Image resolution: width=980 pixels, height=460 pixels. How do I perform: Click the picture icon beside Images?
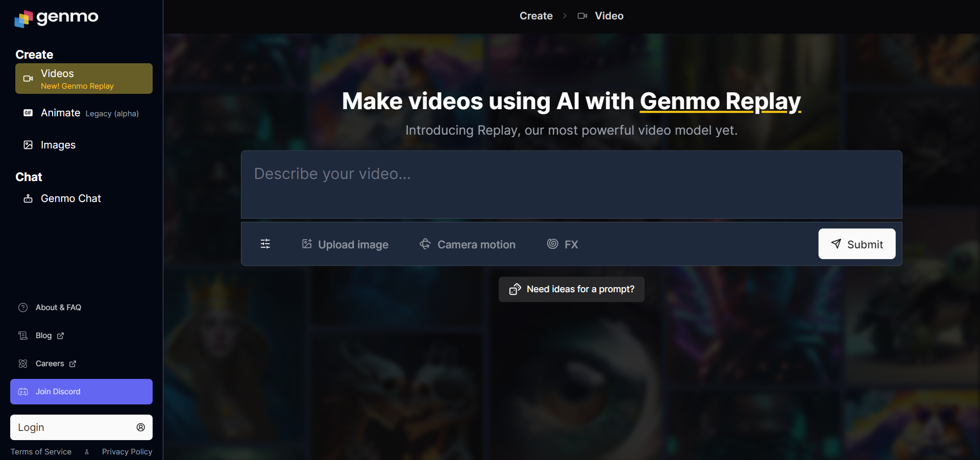pyautogui.click(x=28, y=145)
